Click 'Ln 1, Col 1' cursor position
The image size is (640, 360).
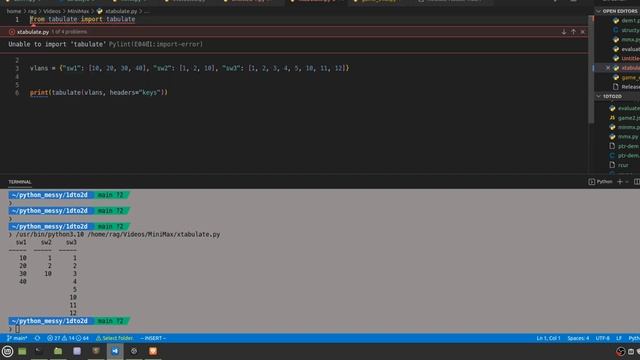click(x=548, y=338)
